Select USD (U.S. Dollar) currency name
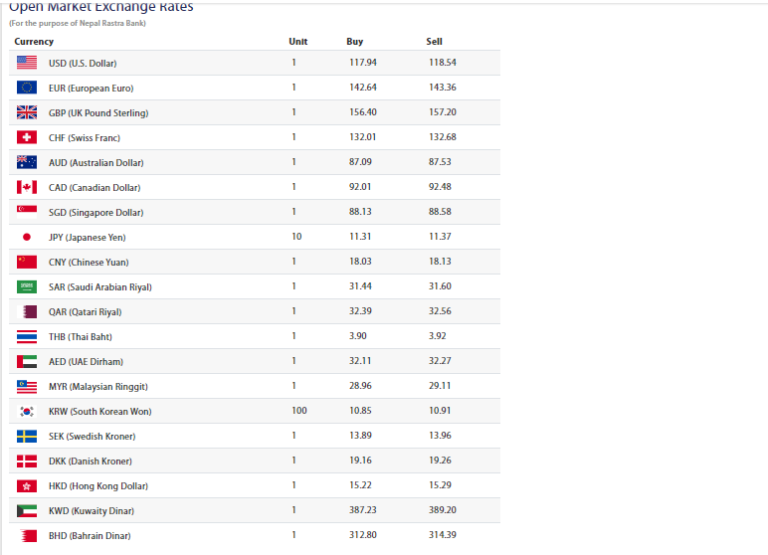 82,63
